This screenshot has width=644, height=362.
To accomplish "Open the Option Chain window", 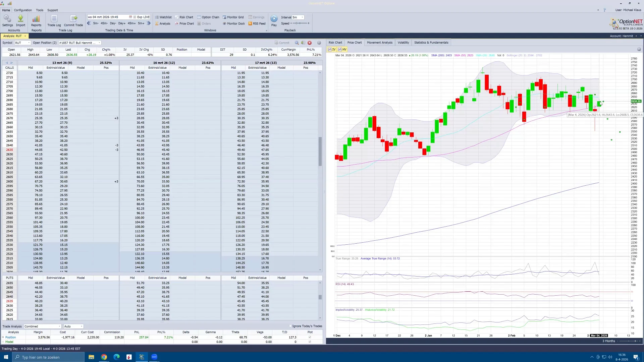I will pyautogui.click(x=208, y=17).
